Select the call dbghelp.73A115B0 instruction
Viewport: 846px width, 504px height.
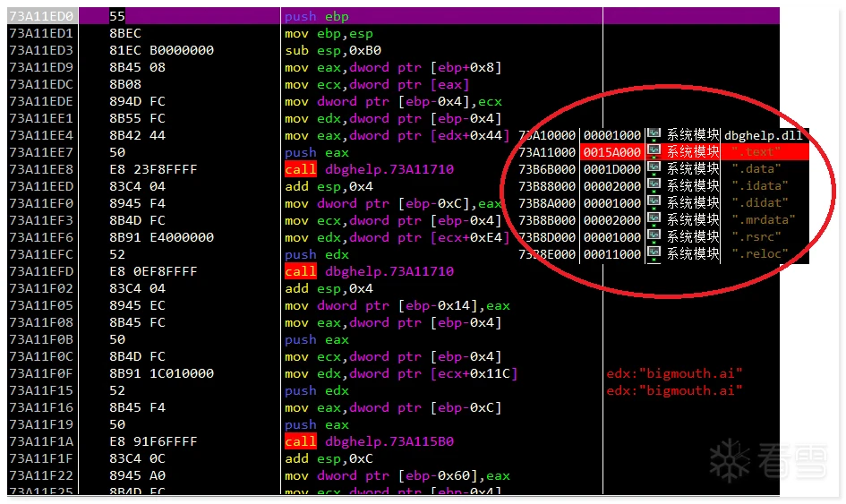[369, 441]
